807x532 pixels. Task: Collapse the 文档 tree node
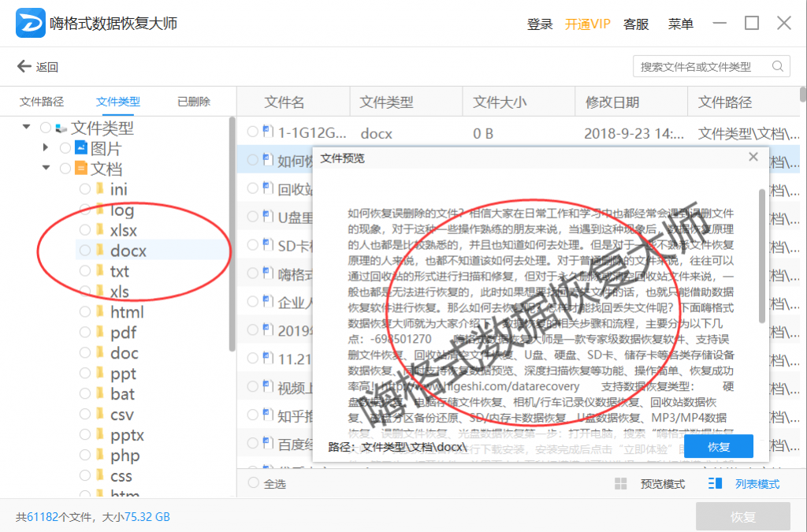pyautogui.click(x=46, y=168)
